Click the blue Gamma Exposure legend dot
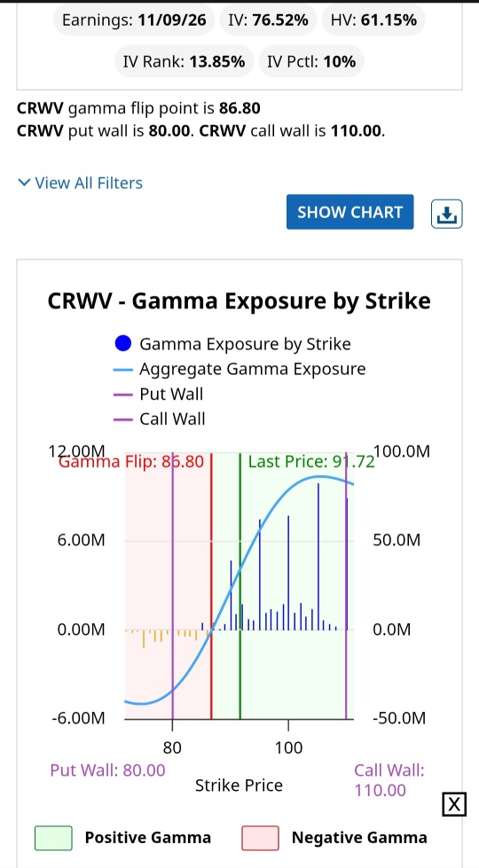479x868 pixels. coord(122,344)
